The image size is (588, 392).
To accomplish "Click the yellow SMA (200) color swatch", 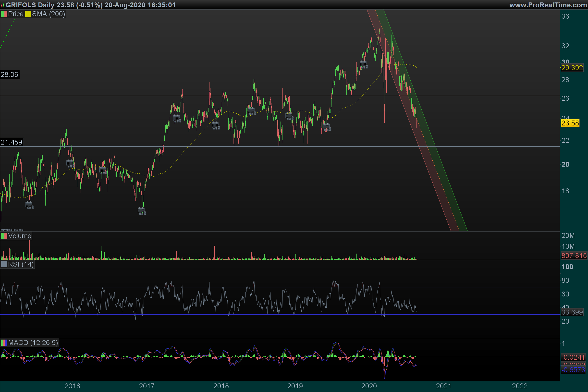I will click(x=28, y=14).
